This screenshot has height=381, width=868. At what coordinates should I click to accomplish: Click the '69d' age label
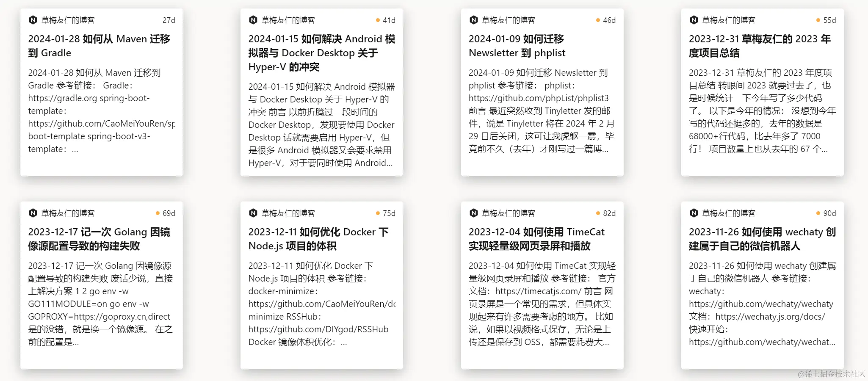pyautogui.click(x=169, y=213)
